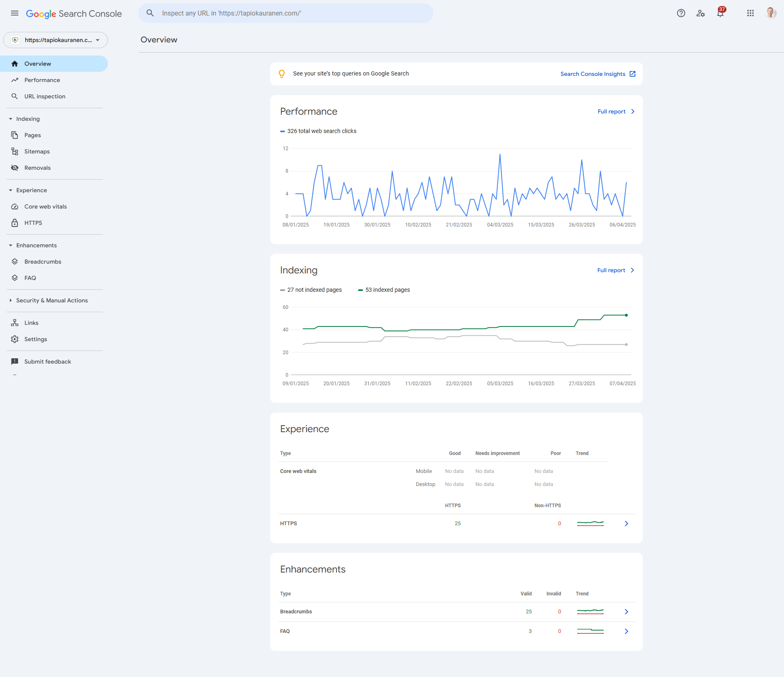
Task: Select the Overview sidebar item
Action: pos(54,64)
